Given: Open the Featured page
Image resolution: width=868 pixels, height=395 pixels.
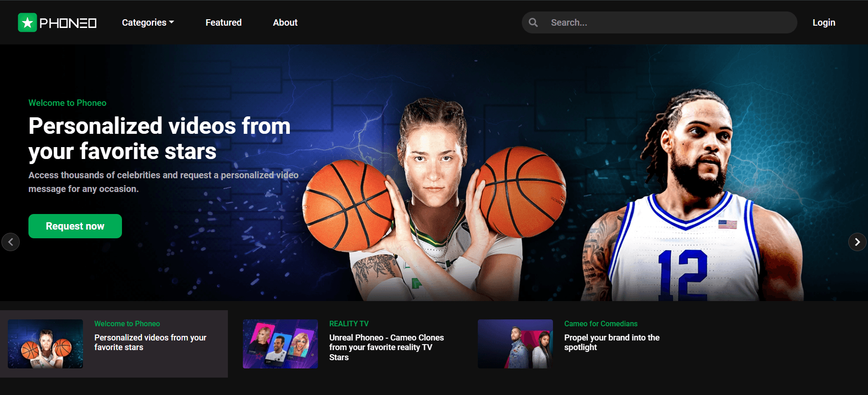Looking at the screenshot, I should (x=223, y=22).
